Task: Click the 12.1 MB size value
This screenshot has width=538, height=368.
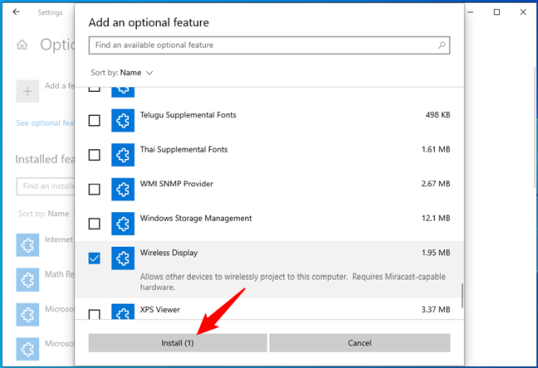Action: point(436,218)
